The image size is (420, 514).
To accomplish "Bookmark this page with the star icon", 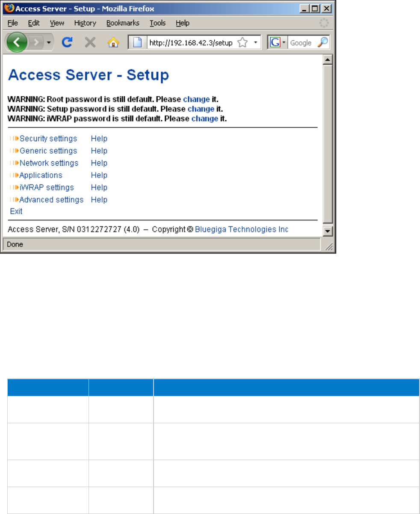I will [x=242, y=43].
